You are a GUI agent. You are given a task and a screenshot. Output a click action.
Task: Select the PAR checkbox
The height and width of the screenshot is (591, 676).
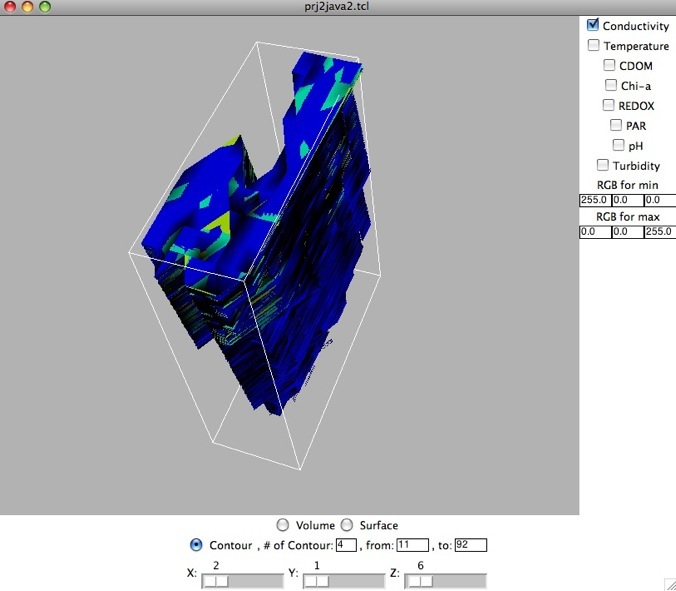pyautogui.click(x=616, y=125)
